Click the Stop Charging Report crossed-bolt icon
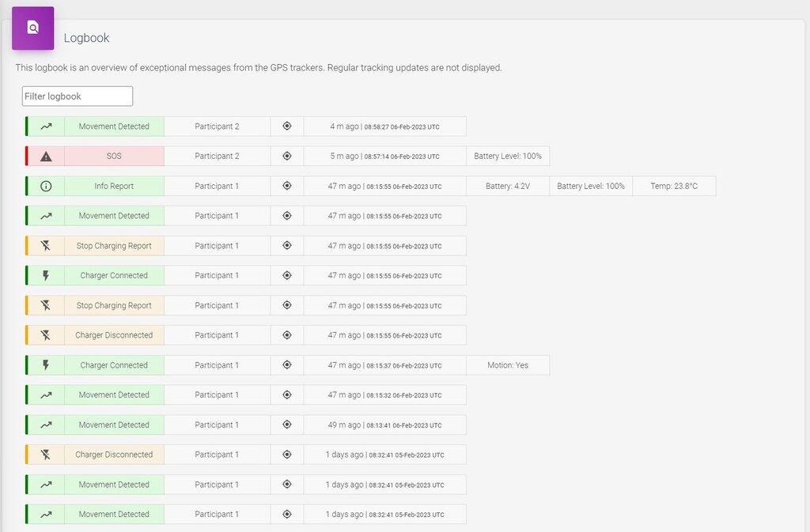This screenshot has width=810, height=532. coord(45,245)
